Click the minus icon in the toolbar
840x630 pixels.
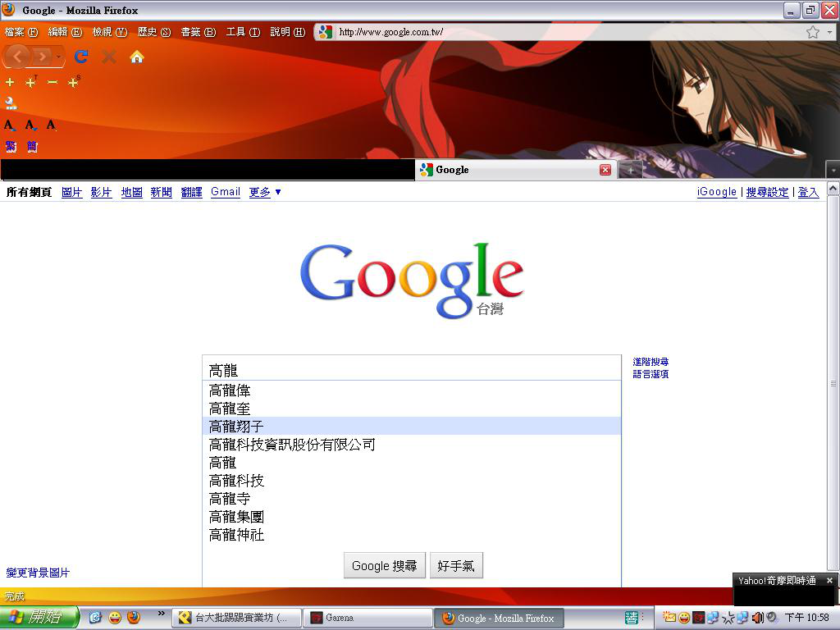click(x=52, y=82)
